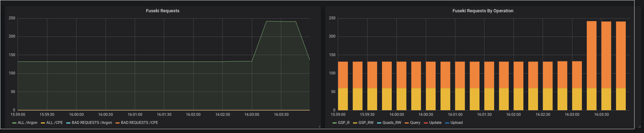Click the 250 y-axis label on left chart
644x133 pixels.
pos(12,18)
